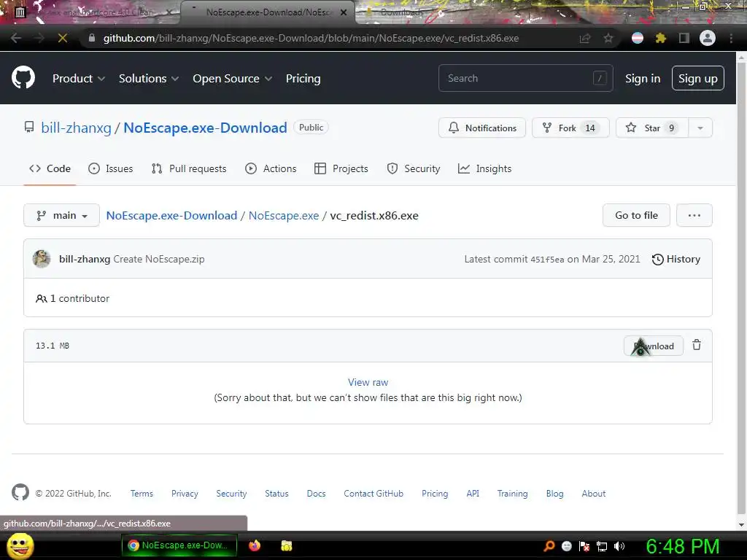Open the Projects tab

click(341, 168)
